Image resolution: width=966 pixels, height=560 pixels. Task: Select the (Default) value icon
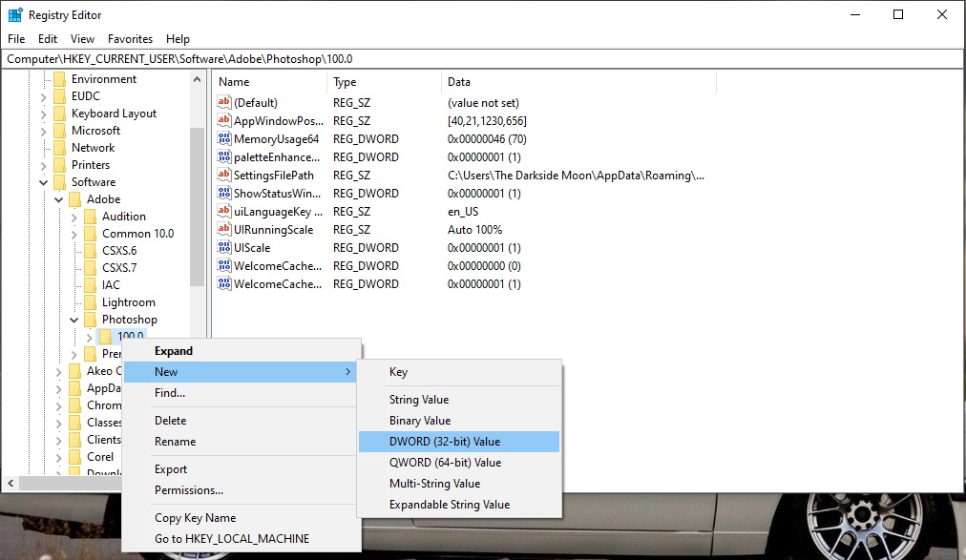[x=224, y=102]
